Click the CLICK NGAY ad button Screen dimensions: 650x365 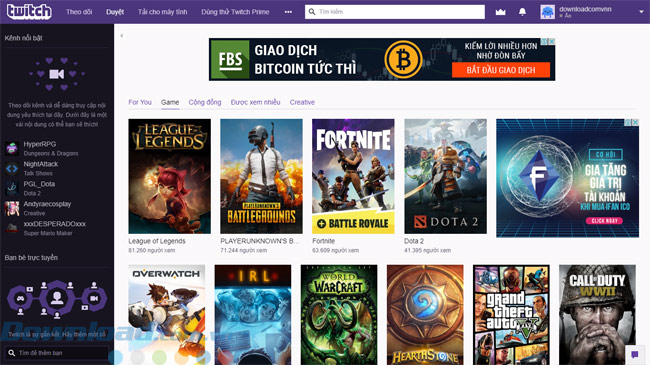(x=604, y=221)
